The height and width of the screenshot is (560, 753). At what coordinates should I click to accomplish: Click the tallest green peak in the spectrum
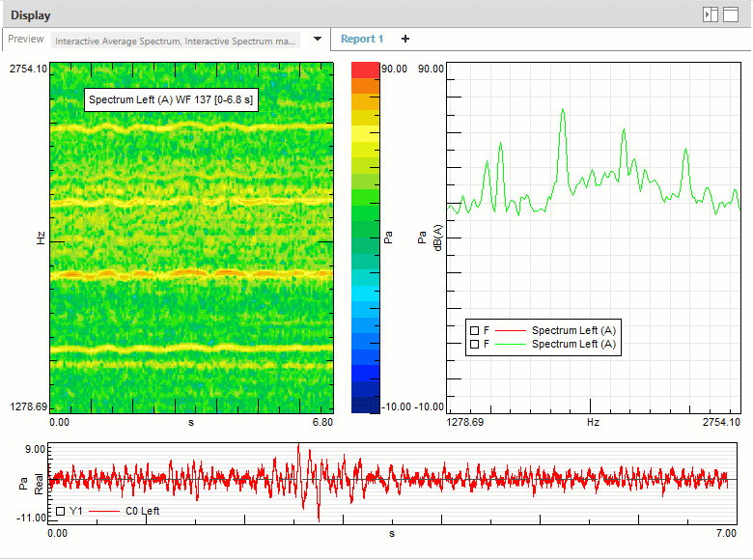(562, 111)
